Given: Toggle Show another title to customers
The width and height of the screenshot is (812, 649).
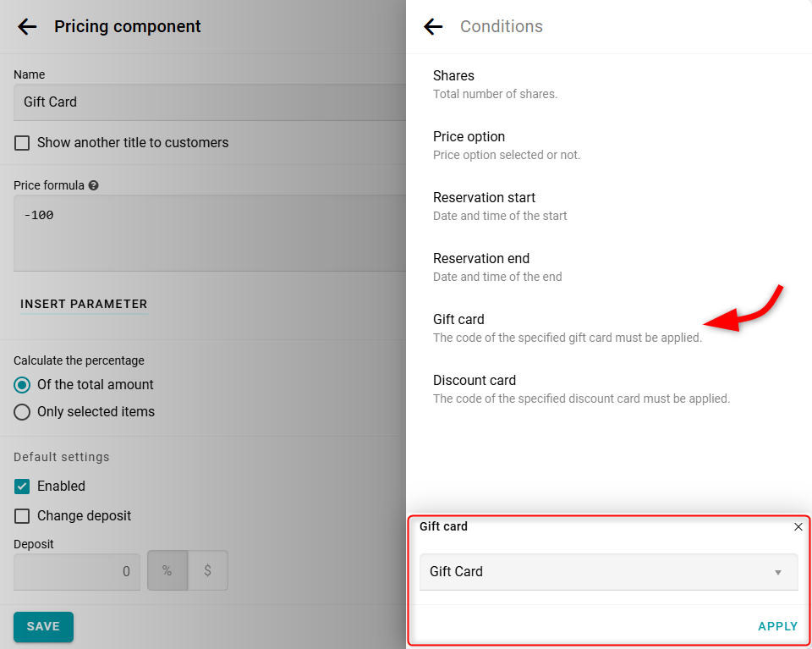Looking at the screenshot, I should [x=22, y=143].
